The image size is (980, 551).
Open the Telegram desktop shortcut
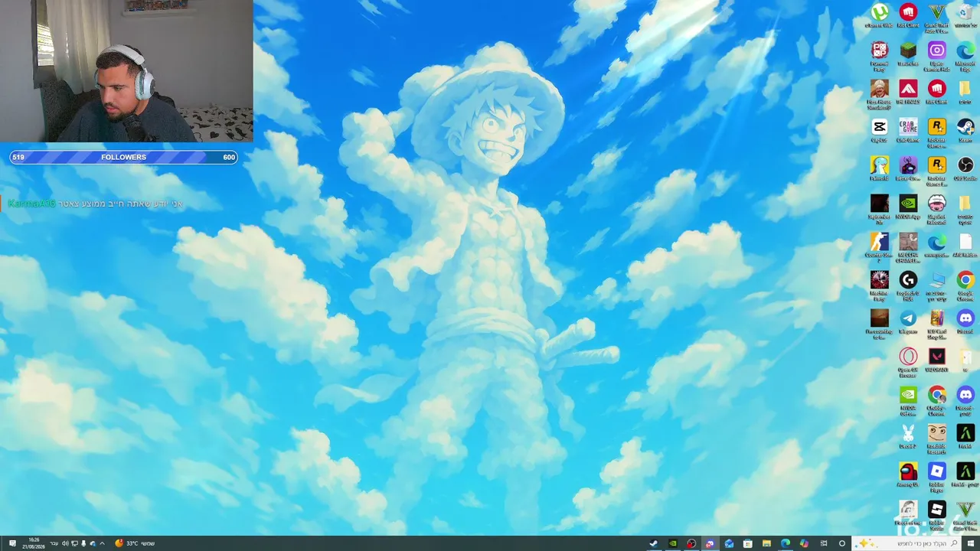pos(908,321)
